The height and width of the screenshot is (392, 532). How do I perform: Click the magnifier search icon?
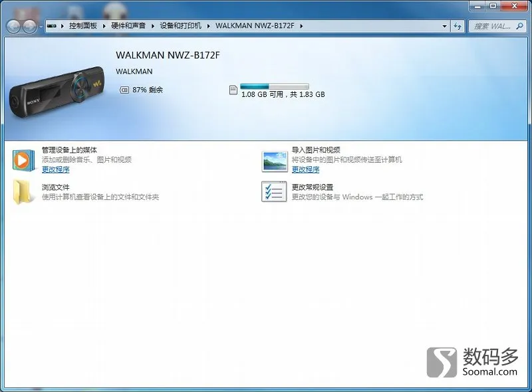519,26
